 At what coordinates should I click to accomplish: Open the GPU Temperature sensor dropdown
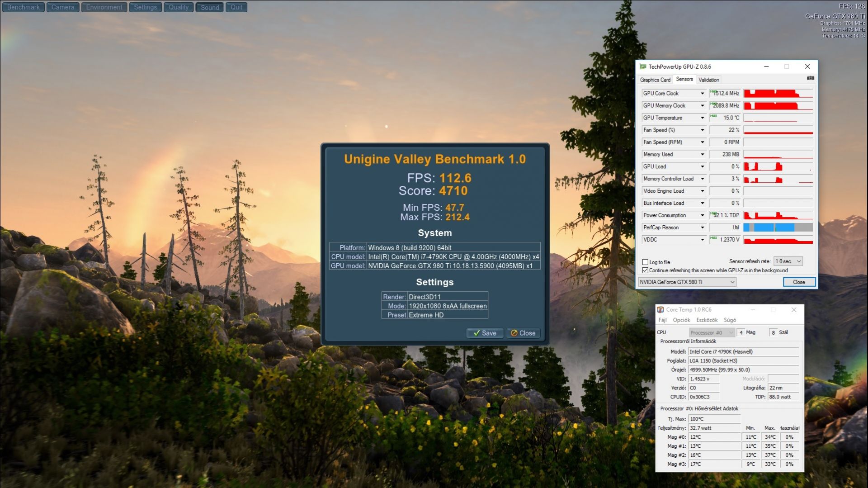pos(702,118)
